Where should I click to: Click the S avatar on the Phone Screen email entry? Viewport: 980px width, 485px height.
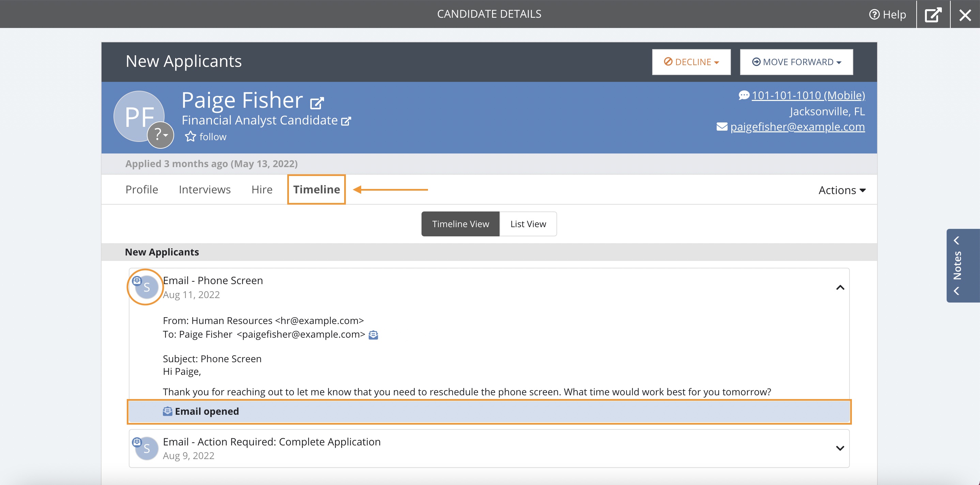pos(147,288)
